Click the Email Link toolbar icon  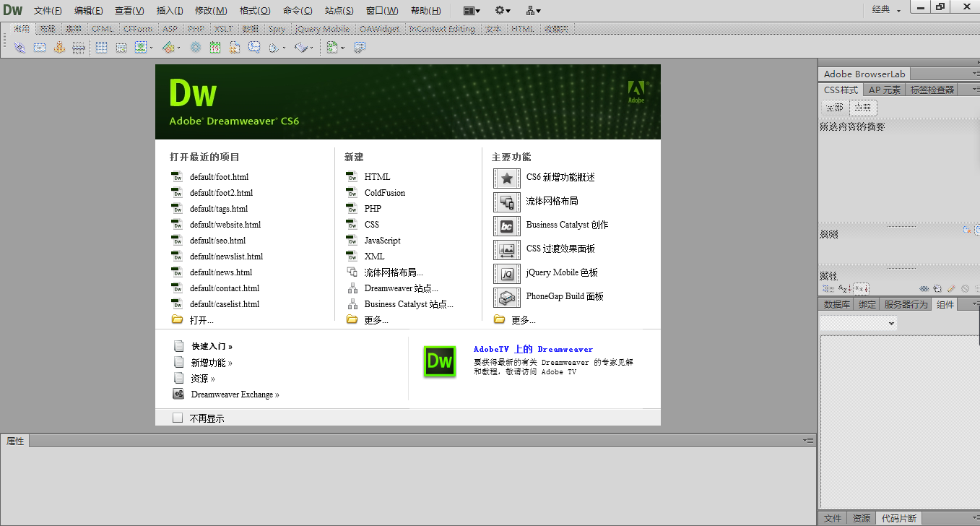(x=40, y=48)
